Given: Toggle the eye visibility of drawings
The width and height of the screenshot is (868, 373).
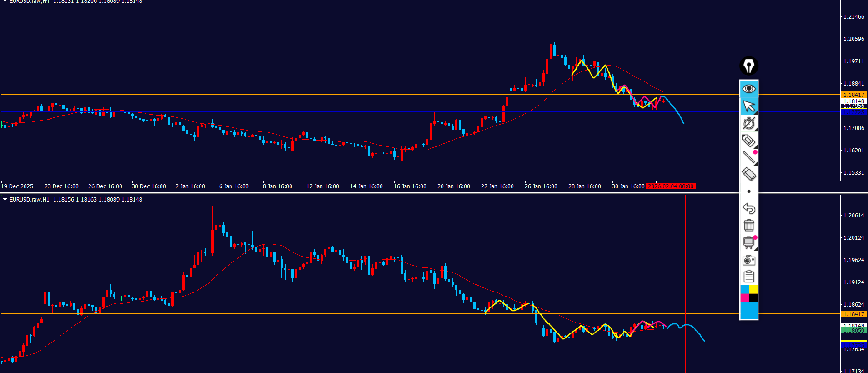Looking at the screenshot, I should (x=748, y=89).
